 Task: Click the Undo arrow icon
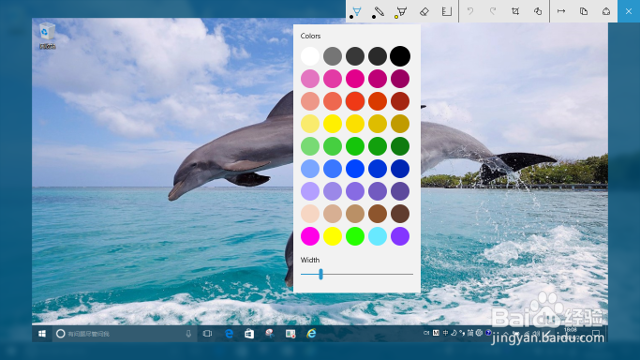point(470,11)
